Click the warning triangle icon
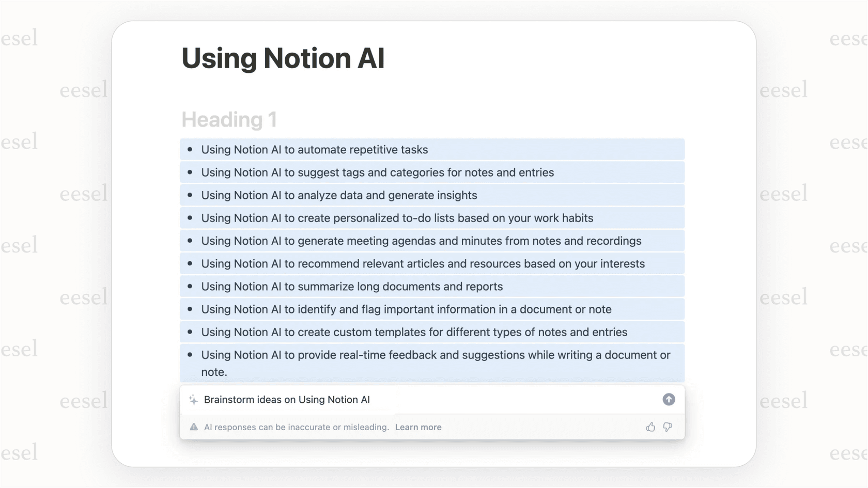This screenshot has height=488, width=868. tap(194, 427)
